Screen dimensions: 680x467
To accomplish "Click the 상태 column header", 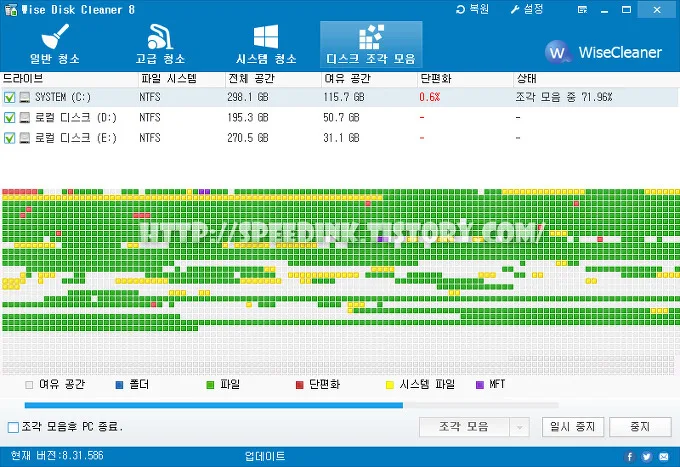I will (x=596, y=78).
